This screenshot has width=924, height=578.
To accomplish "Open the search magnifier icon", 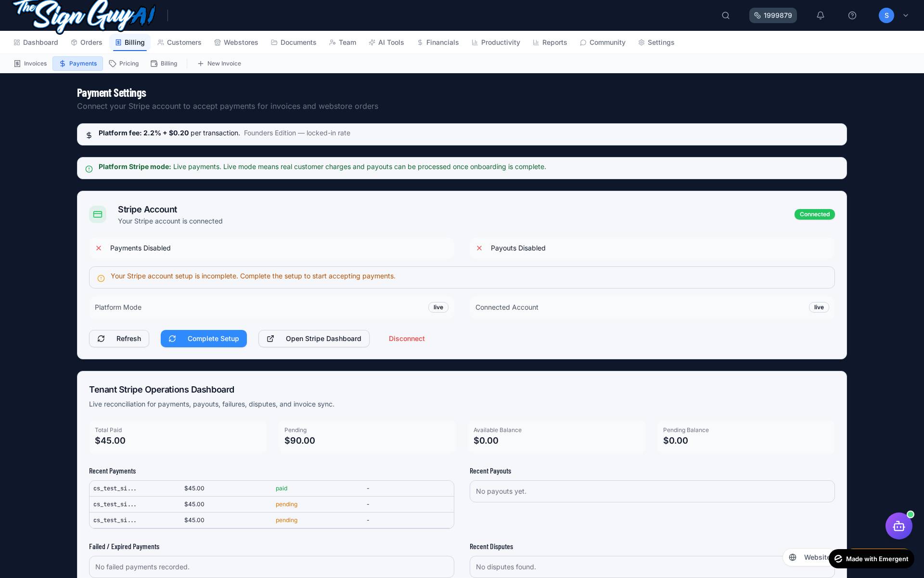I will click(x=726, y=15).
